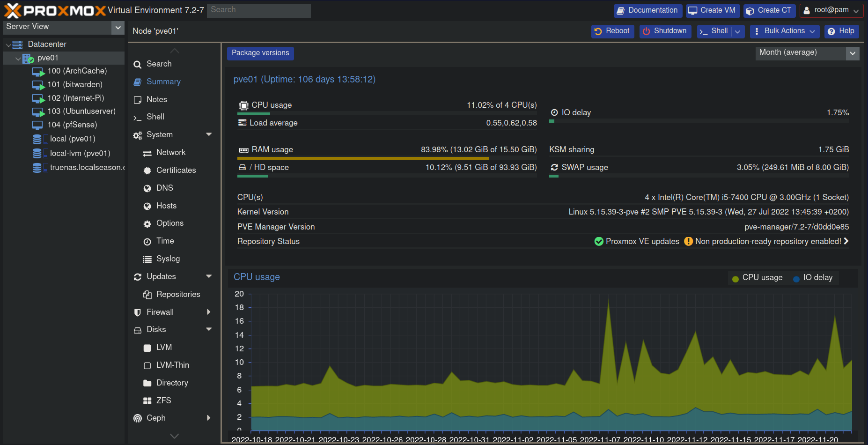Reboot the node
868x445 pixels.
click(x=612, y=31)
